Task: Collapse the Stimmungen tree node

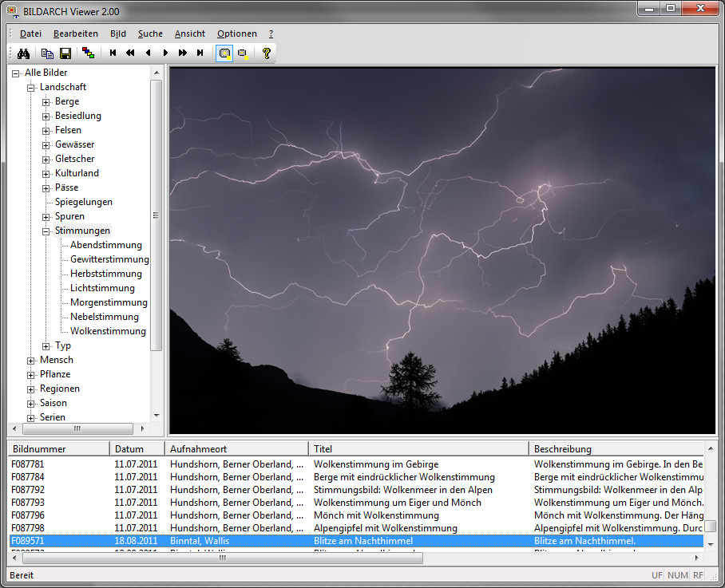Action: coord(46,231)
